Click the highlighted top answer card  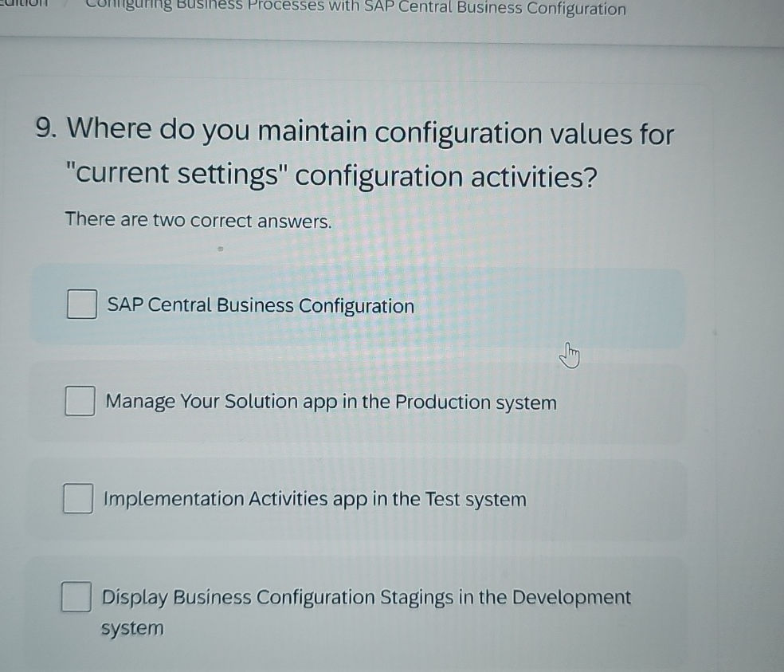click(x=359, y=305)
